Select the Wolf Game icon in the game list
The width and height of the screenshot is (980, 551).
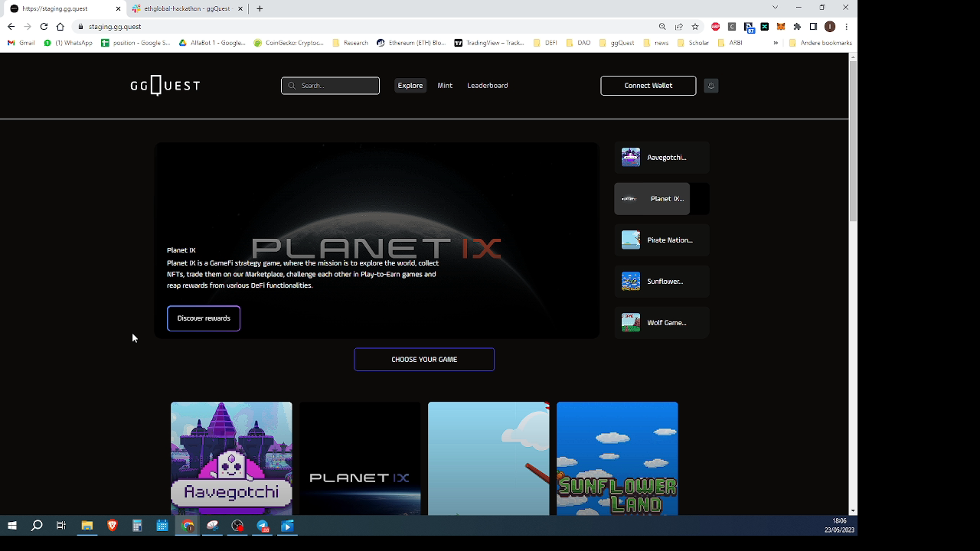pyautogui.click(x=631, y=323)
